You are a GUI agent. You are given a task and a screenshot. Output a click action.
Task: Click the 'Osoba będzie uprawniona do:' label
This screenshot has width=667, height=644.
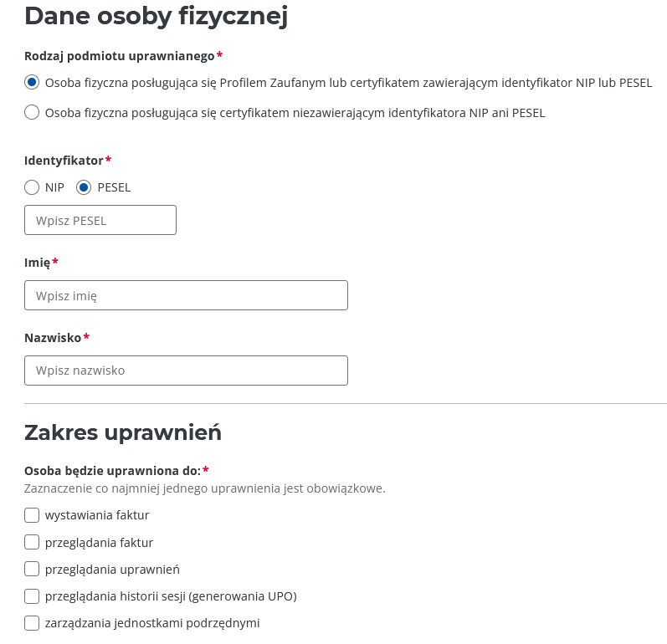(x=112, y=471)
